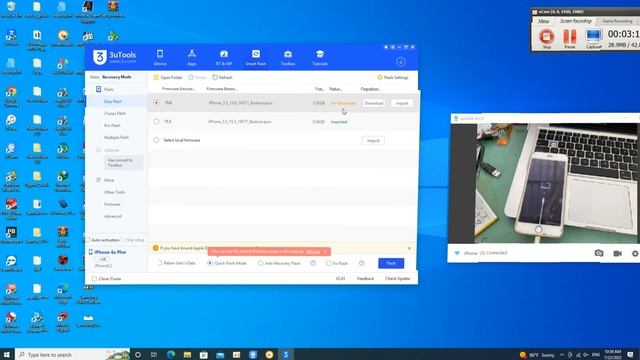Switch to oCam Game Recording tab

(x=618, y=21)
